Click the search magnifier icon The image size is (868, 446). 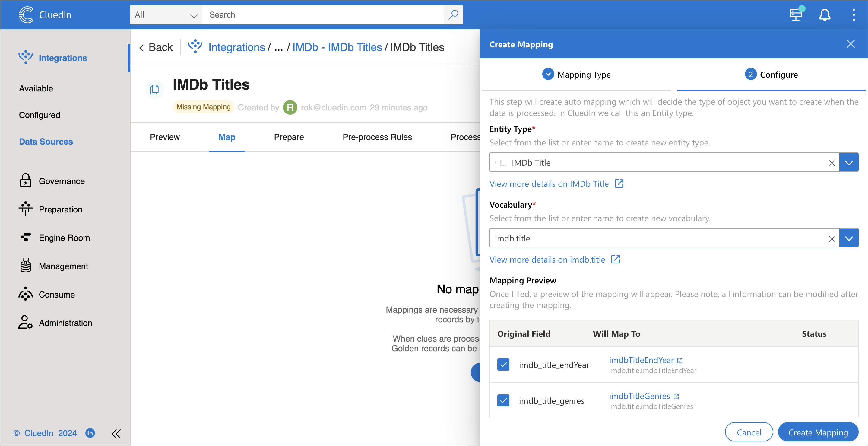[453, 14]
